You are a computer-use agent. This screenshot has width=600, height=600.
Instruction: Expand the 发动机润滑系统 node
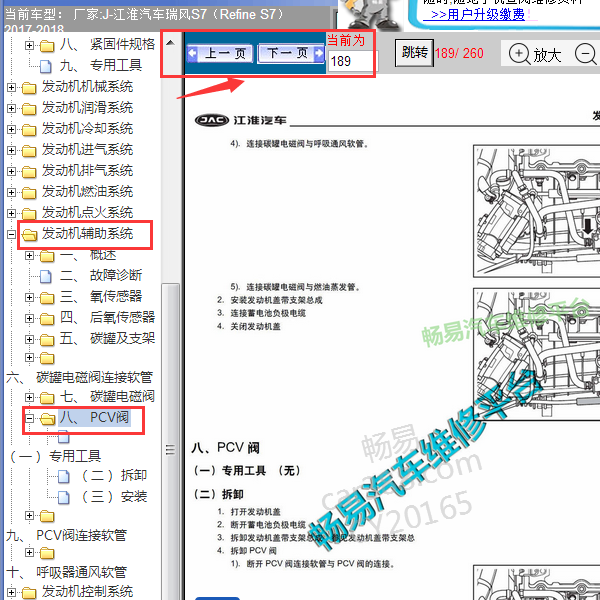coord(11,109)
